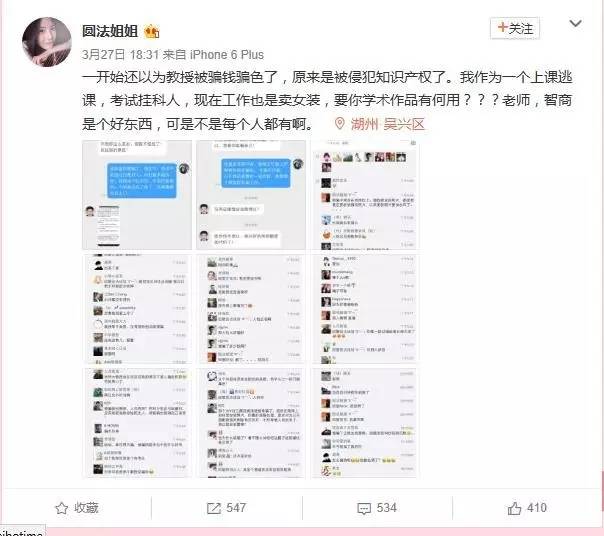The image size is (604, 536).
Task: Expand the post options chevron
Action: pos(575,24)
